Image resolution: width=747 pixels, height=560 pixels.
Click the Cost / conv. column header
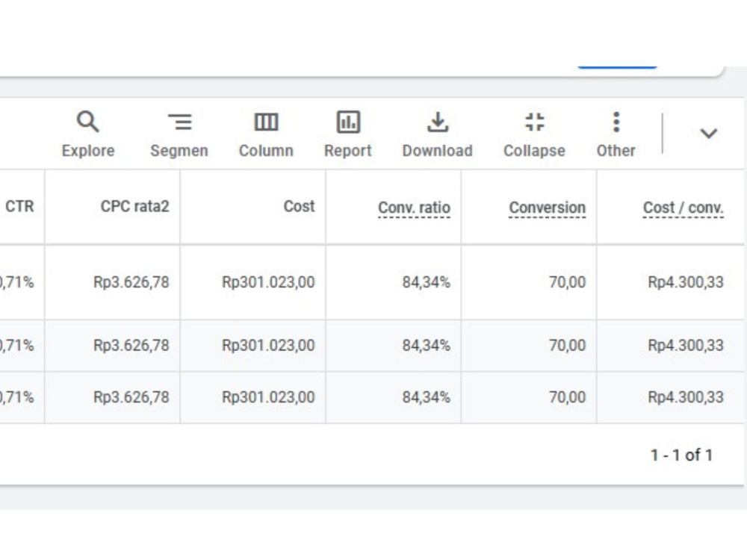[684, 208]
